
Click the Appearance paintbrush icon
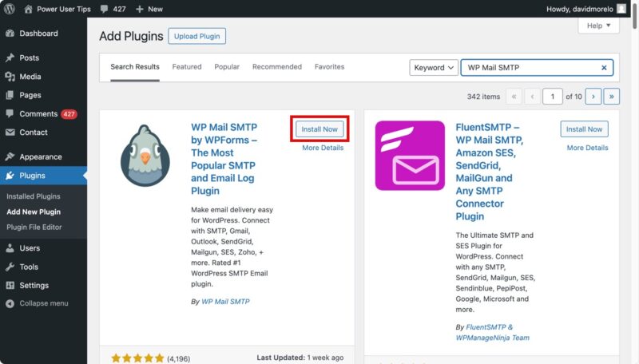10,156
